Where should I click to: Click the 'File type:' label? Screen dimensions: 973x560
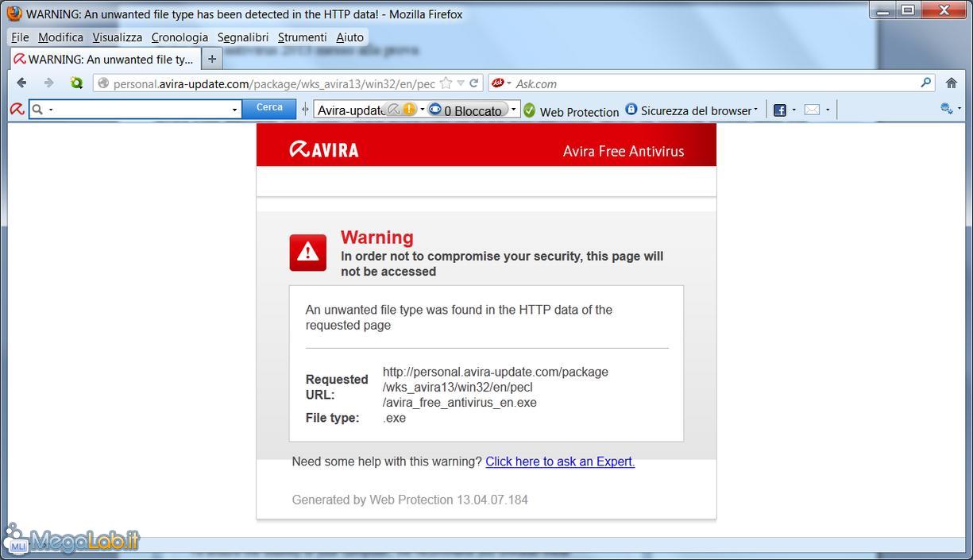pos(333,418)
